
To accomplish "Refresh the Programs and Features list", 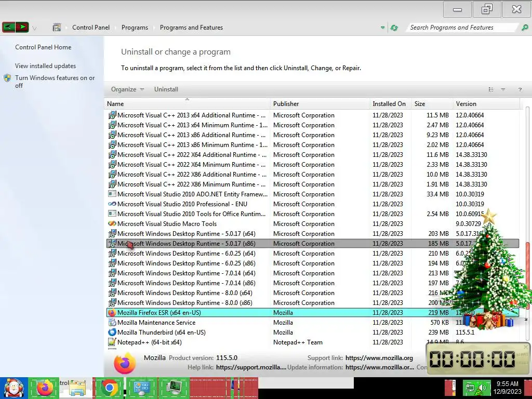I will [x=394, y=28].
